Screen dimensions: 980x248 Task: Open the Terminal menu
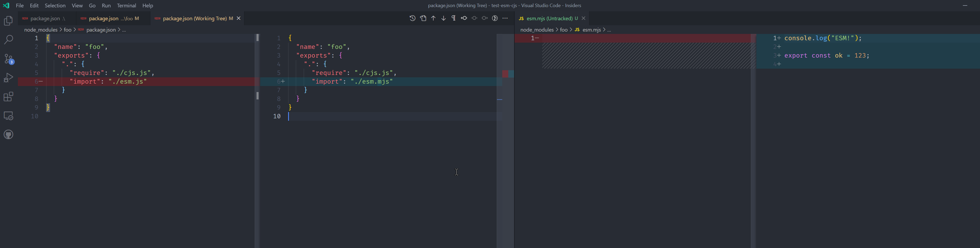click(x=126, y=5)
